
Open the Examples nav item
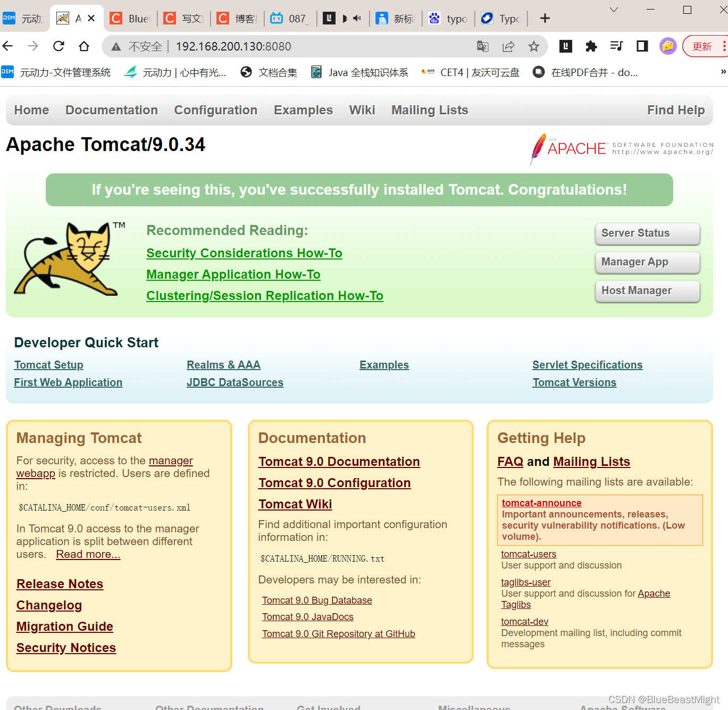[x=303, y=110]
